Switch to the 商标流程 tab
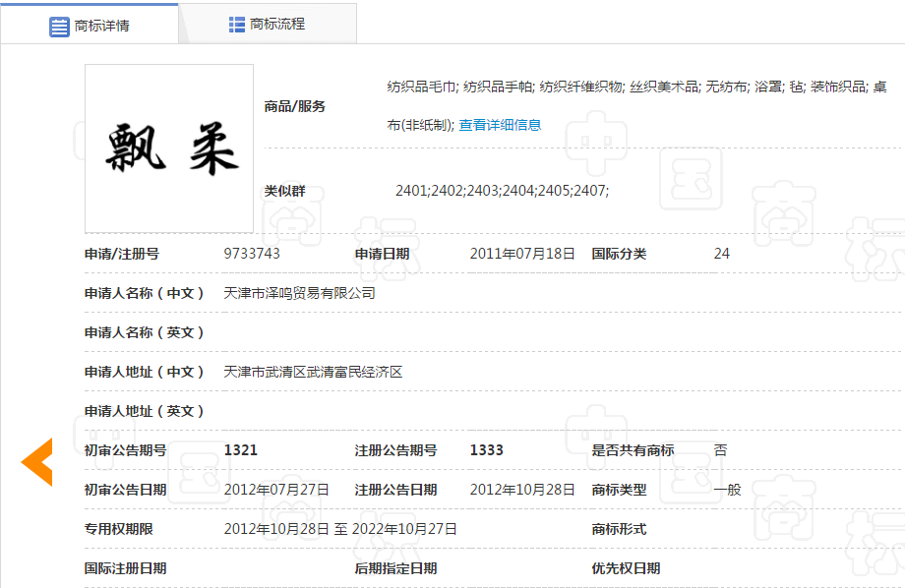 tap(268, 25)
